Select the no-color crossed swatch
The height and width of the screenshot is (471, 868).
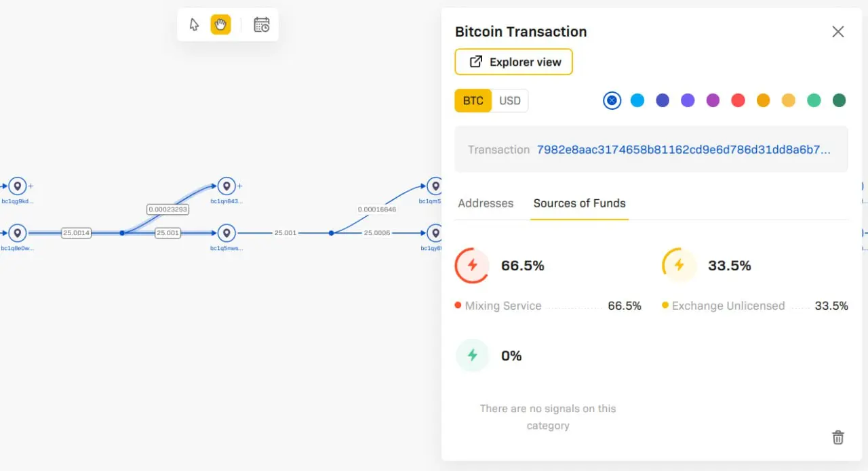612,100
